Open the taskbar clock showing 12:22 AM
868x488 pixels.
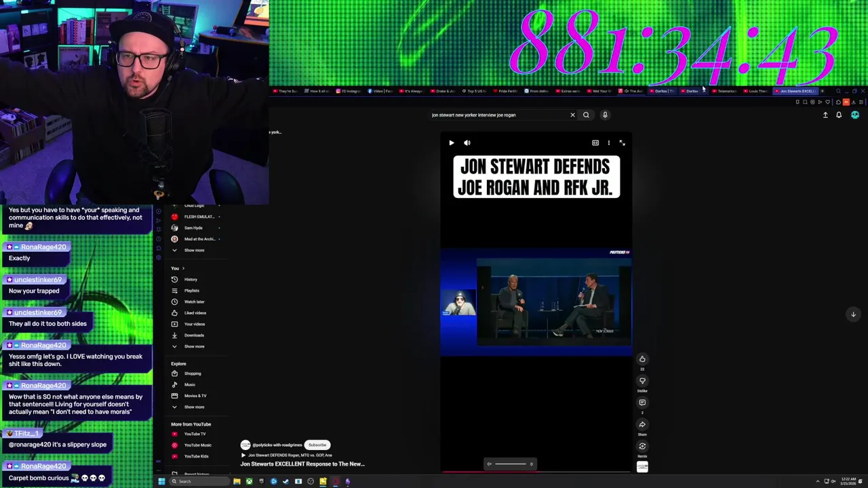848,482
